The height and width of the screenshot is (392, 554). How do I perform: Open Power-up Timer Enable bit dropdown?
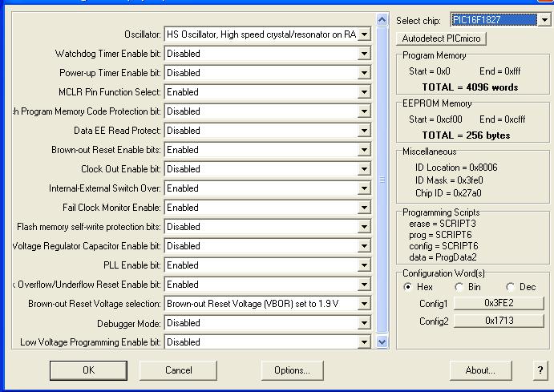coord(268,73)
